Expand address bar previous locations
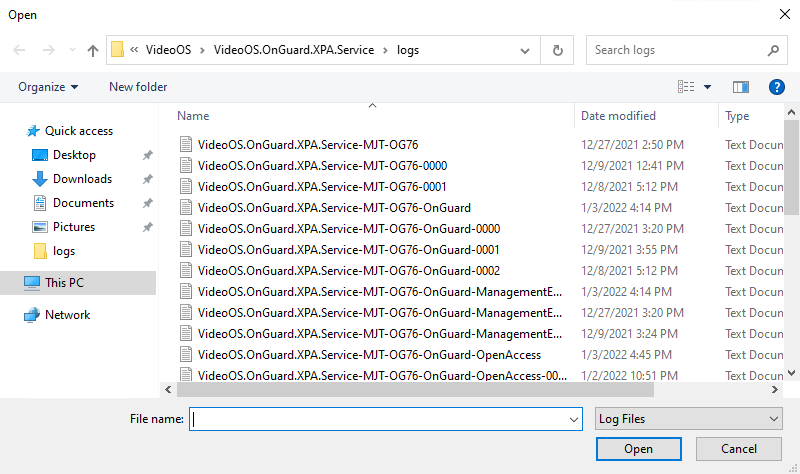The height and width of the screenshot is (474, 800). point(524,51)
